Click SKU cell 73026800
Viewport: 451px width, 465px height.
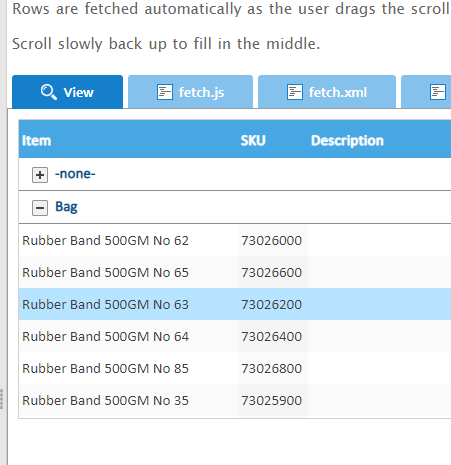272,368
